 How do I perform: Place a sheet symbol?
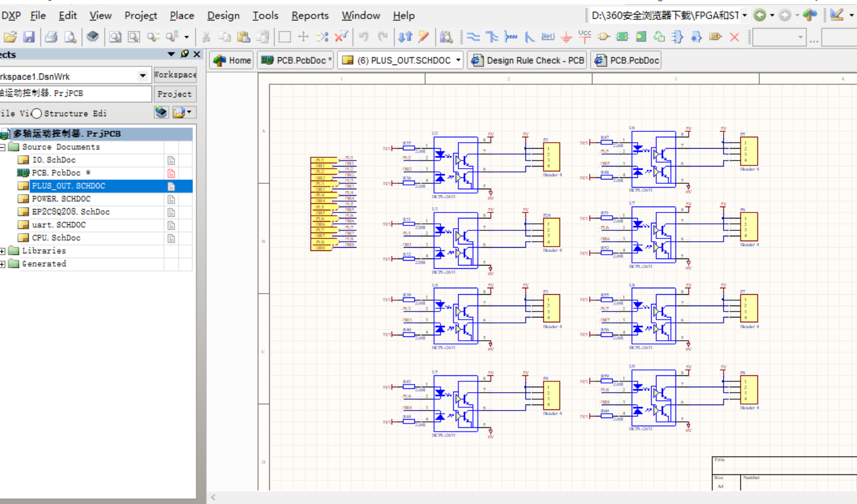tap(622, 37)
